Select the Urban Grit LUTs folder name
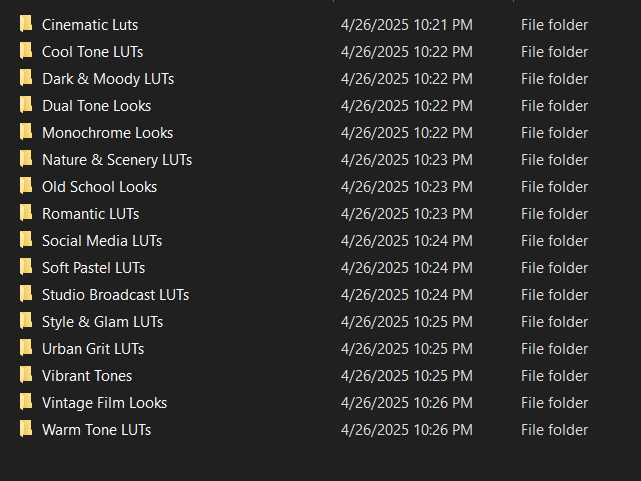This screenshot has height=481, width=641. click(x=93, y=348)
